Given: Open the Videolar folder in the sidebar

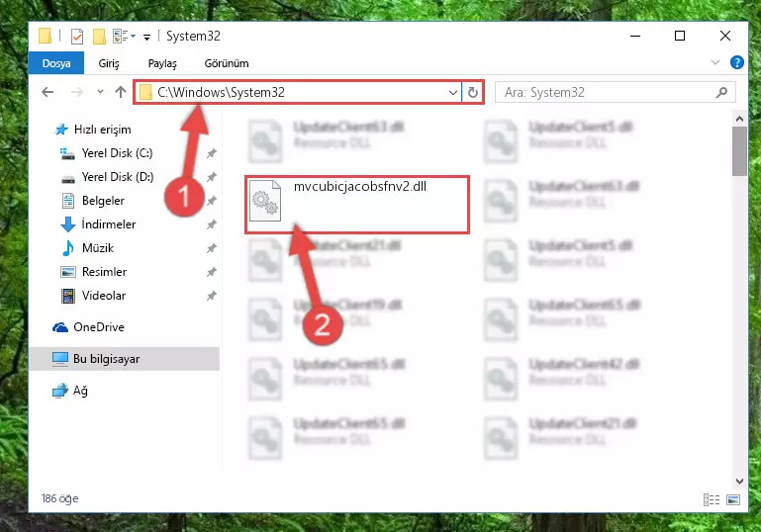Looking at the screenshot, I should pyautogui.click(x=94, y=296).
